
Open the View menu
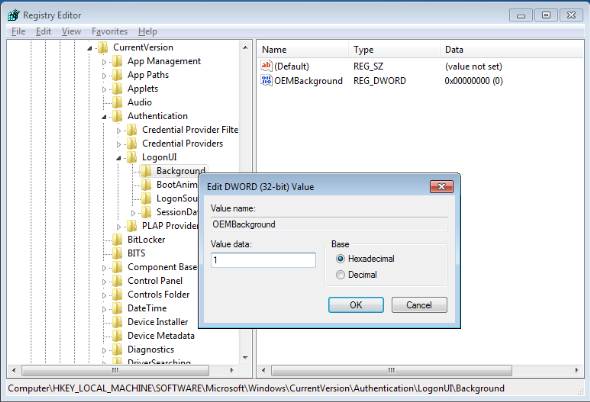pos(71,32)
